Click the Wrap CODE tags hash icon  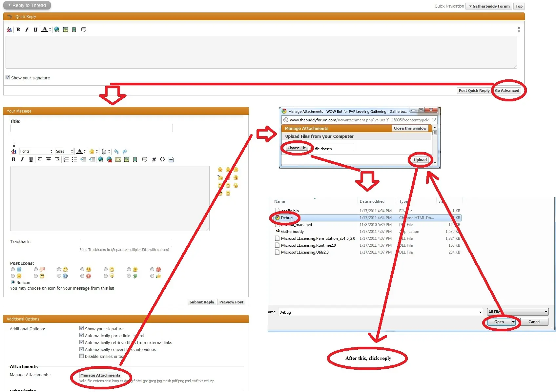pos(154,160)
